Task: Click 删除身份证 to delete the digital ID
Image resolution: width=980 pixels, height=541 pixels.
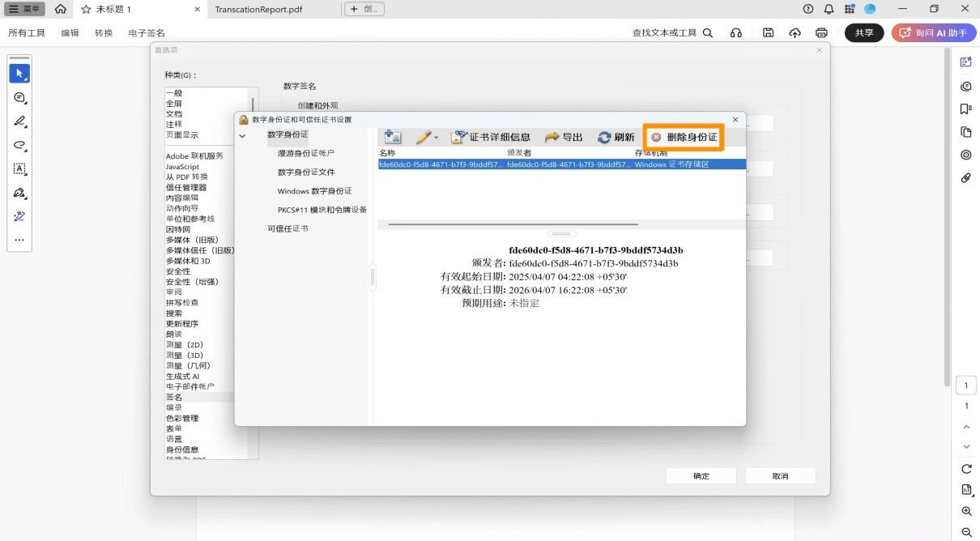Action: (x=683, y=137)
